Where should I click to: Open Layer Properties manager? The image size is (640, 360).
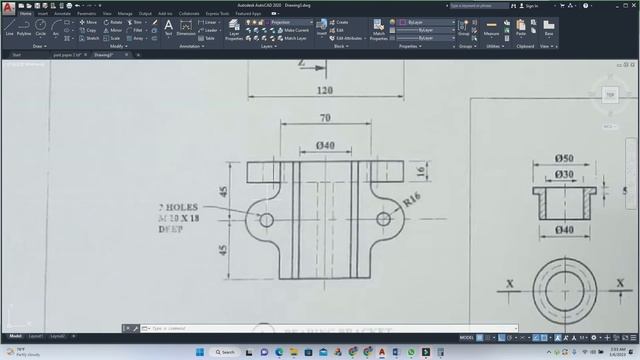point(234,30)
